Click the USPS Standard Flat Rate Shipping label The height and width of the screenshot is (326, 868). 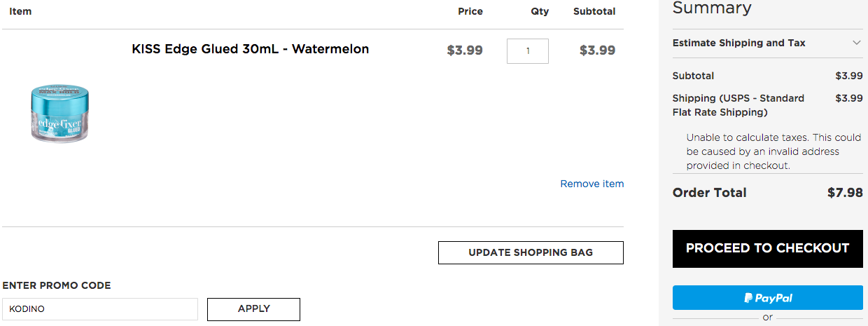tap(738, 105)
